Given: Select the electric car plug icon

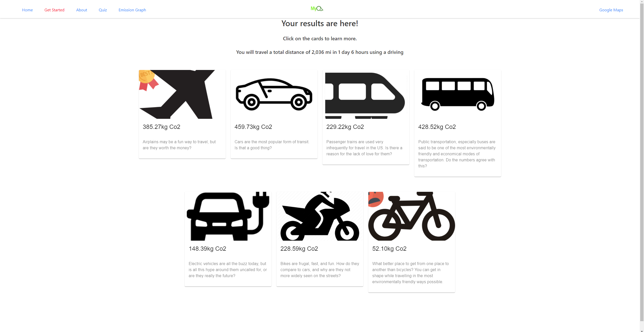Looking at the screenshot, I should (228, 216).
